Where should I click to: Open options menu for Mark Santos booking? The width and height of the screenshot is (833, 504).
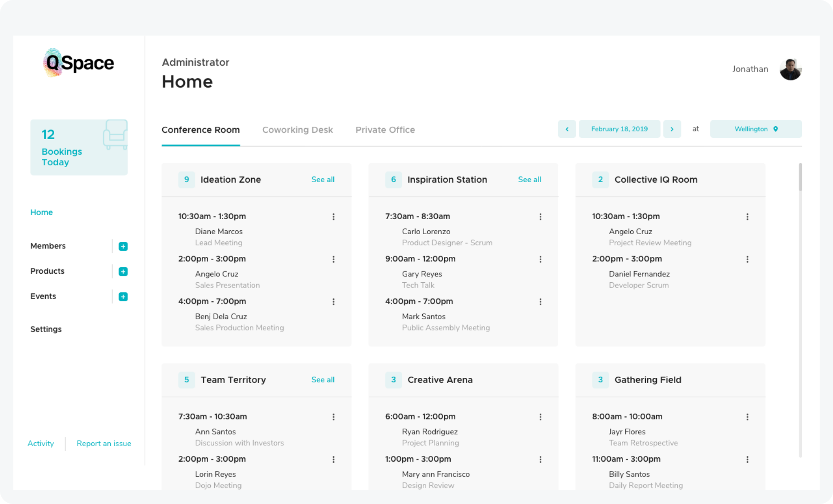point(540,302)
